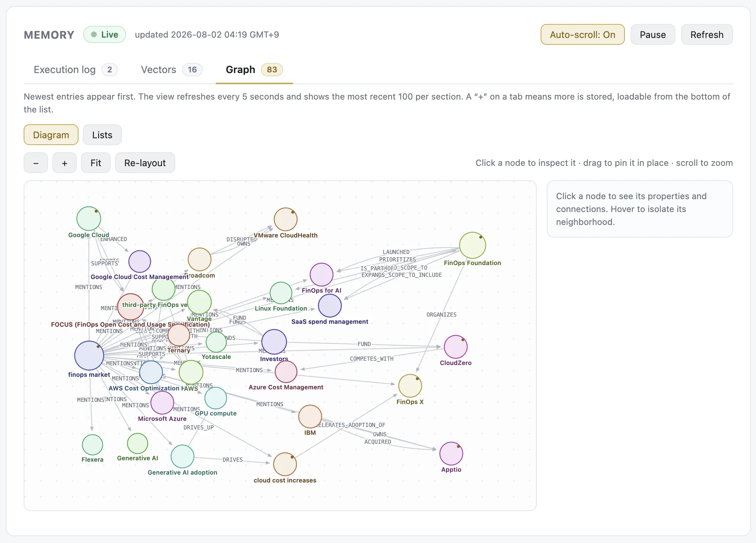Click the FinOps for AI node
Image resolution: width=756 pixels, height=543 pixels.
[321, 275]
